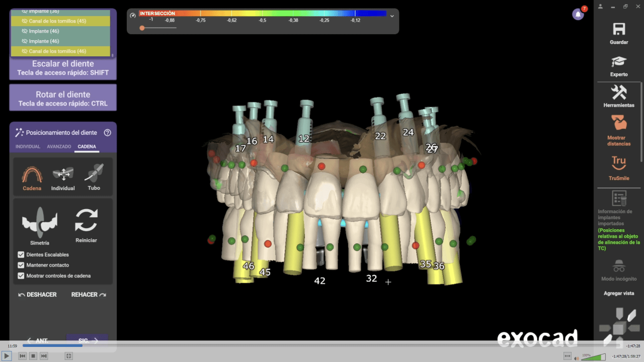644x362 pixels.
Task: Click implant label 12 in viewport
Action: (x=304, y=139)
